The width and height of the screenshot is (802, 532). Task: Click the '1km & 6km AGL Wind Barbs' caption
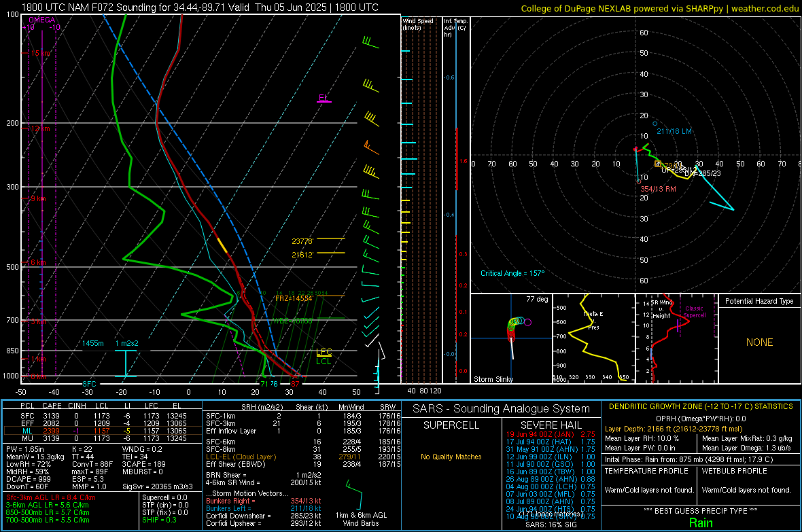(361, 519)
